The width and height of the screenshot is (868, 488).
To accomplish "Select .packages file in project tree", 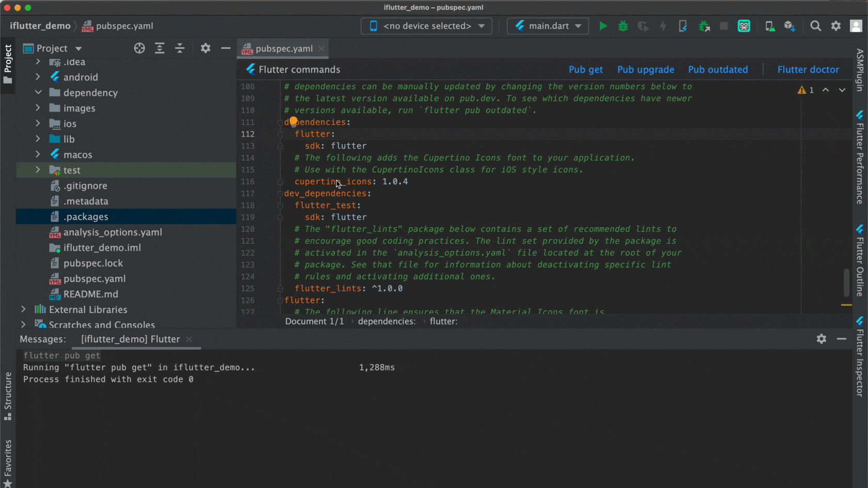I will 126,216.
